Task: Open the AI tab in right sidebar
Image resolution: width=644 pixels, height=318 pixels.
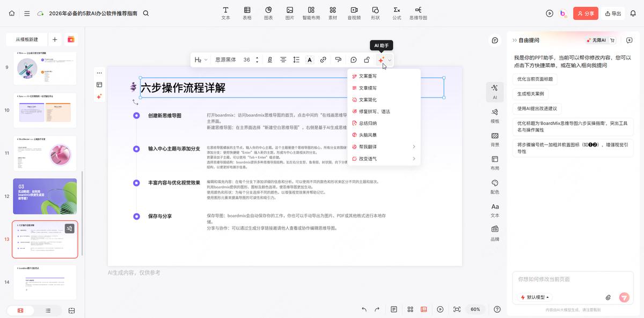Action: click(x=495, y=92)
